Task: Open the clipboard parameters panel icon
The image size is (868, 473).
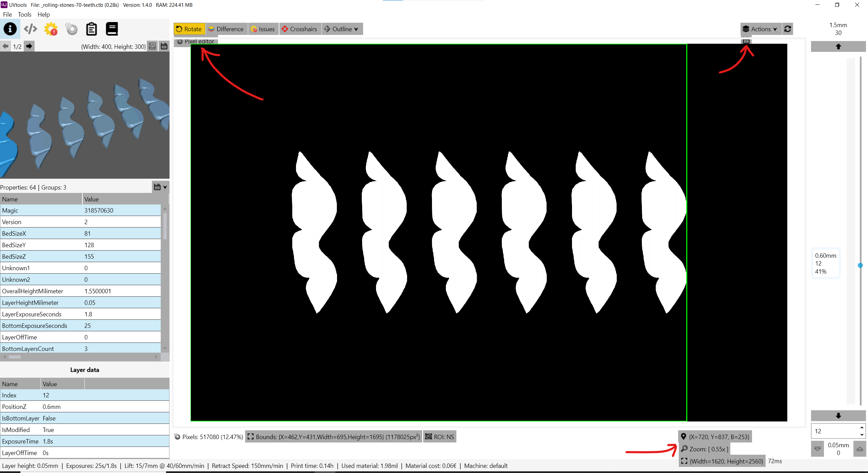Action: click(x=92, y=29)
